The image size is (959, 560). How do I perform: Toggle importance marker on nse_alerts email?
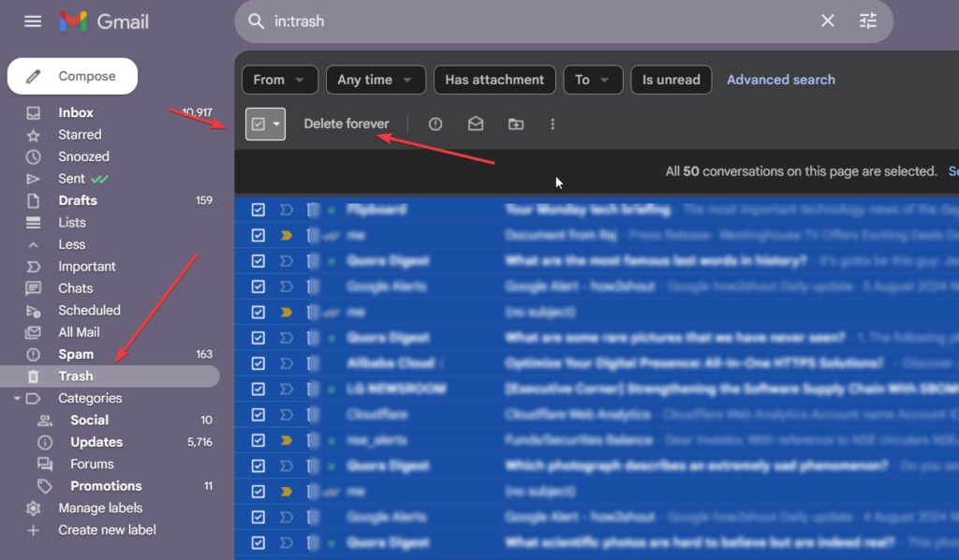(287, 441)
